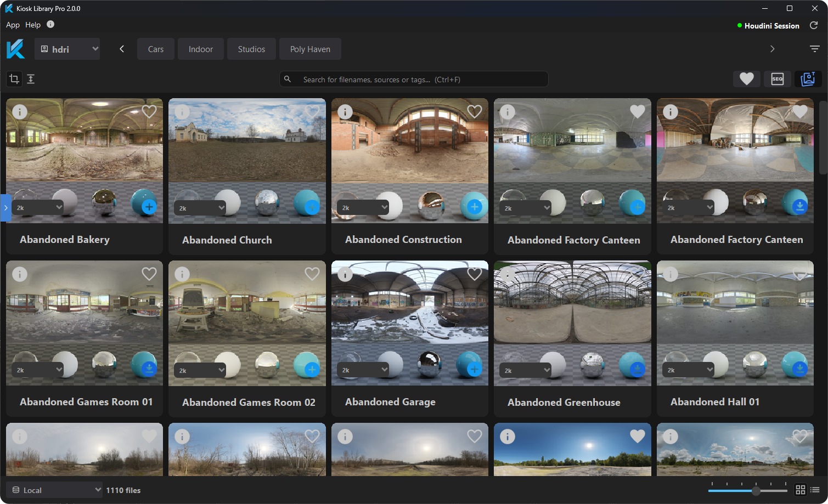Select the Poly Haven category tab
This screenshot has width=828, height=504.
coord(310,49)
